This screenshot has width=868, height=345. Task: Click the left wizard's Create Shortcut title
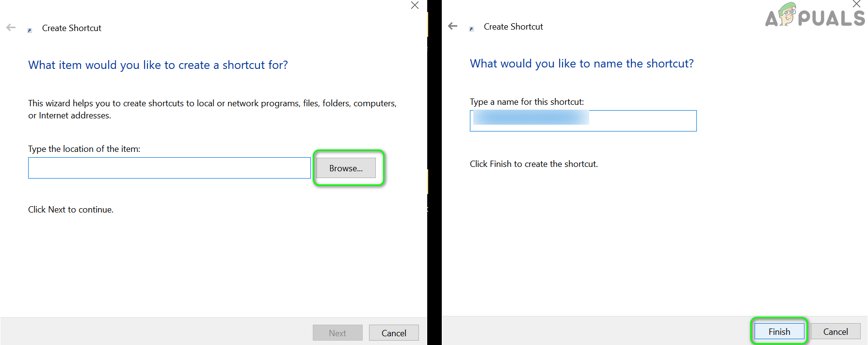pyautogui.click(x=72, y=28)
